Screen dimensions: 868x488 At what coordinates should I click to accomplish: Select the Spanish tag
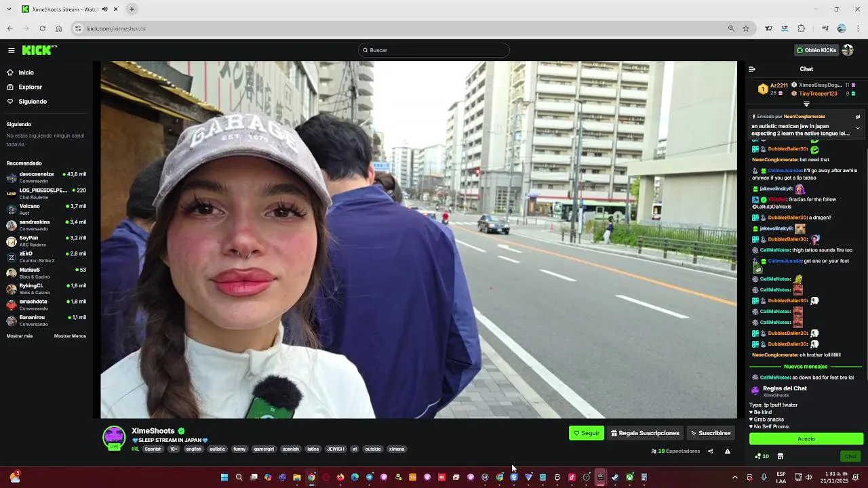153,449
